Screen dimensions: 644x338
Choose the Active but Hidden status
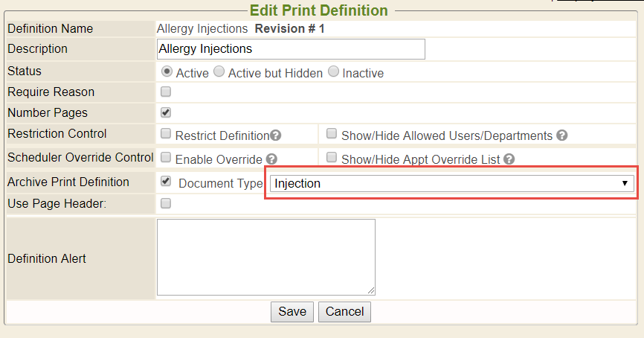(x=219, y=72)
